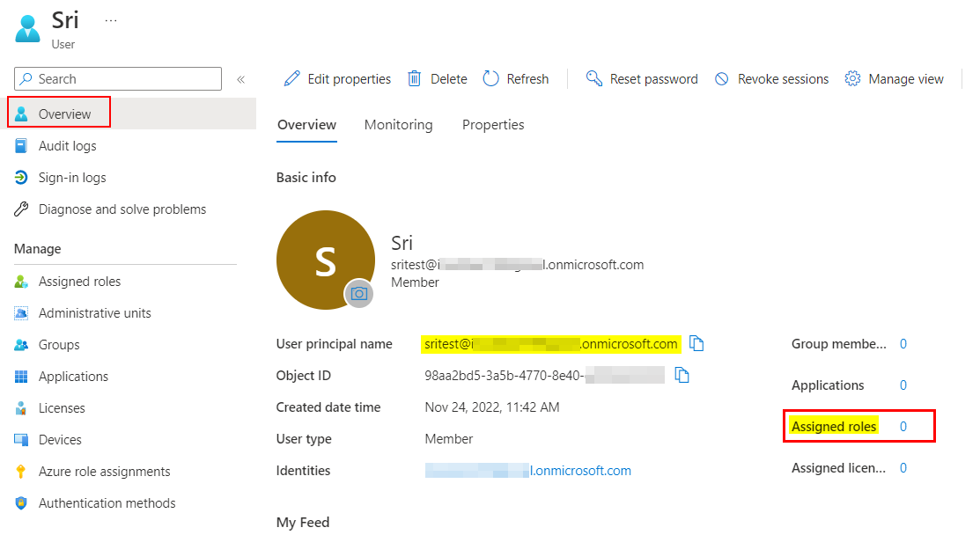Viewport: 980px width, 535px height.
Task: Click the Applications count 0
Action: 903,385
